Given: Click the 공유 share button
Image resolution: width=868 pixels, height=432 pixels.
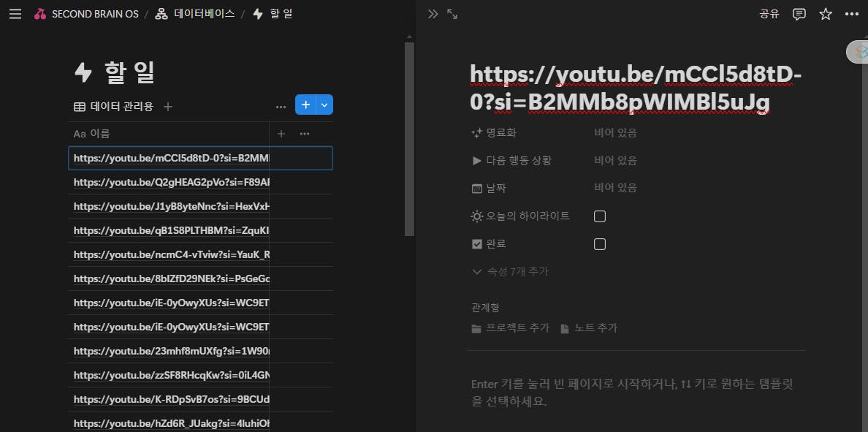Looking at the screenshot, I should pos(769,15).
